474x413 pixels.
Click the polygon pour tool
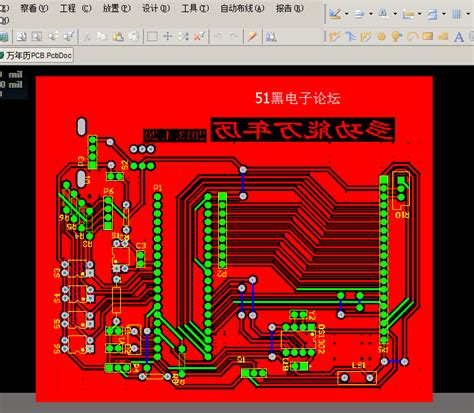point(443,36)
